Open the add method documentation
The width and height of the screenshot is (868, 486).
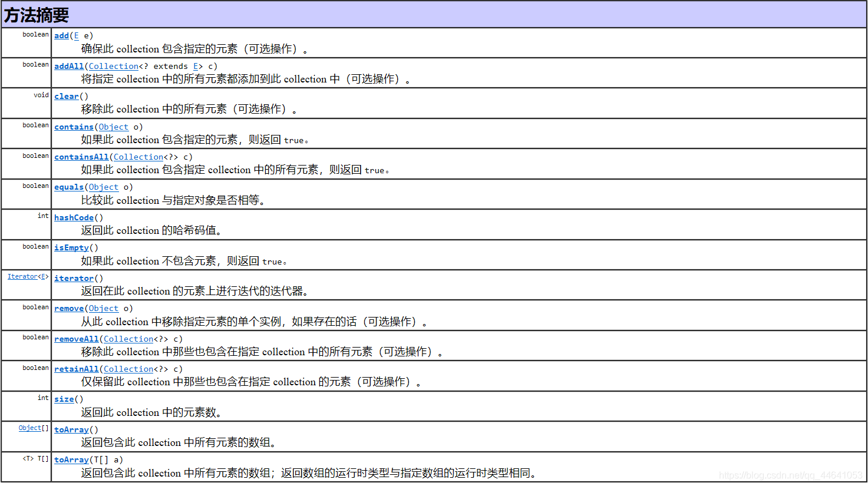(x=61, y=35)
